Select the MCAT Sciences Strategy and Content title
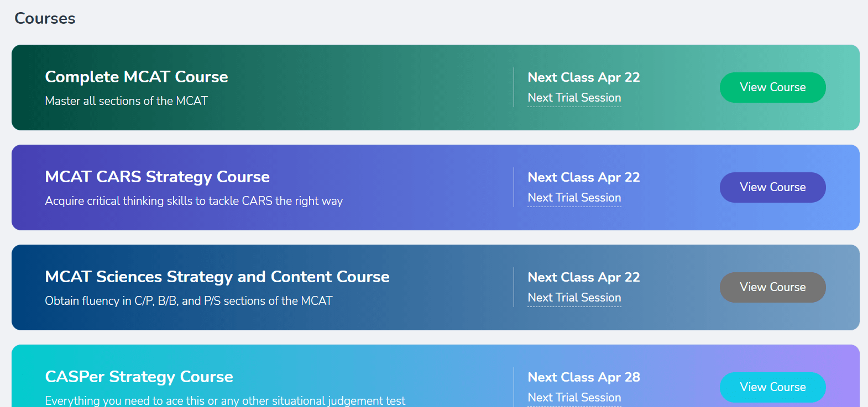Screen dimensions: 868x407 [x=217, y=277]
